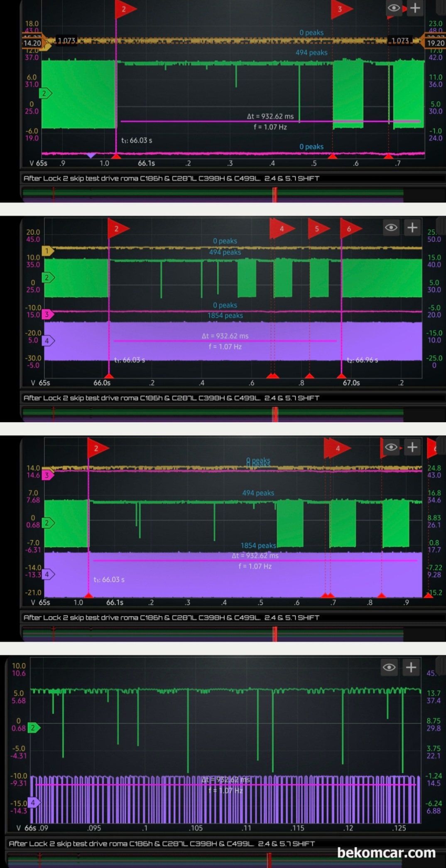Select pink channel 3 tag in the second chart
The width and height of the screenshot is (446, 868).
[48, 315]
